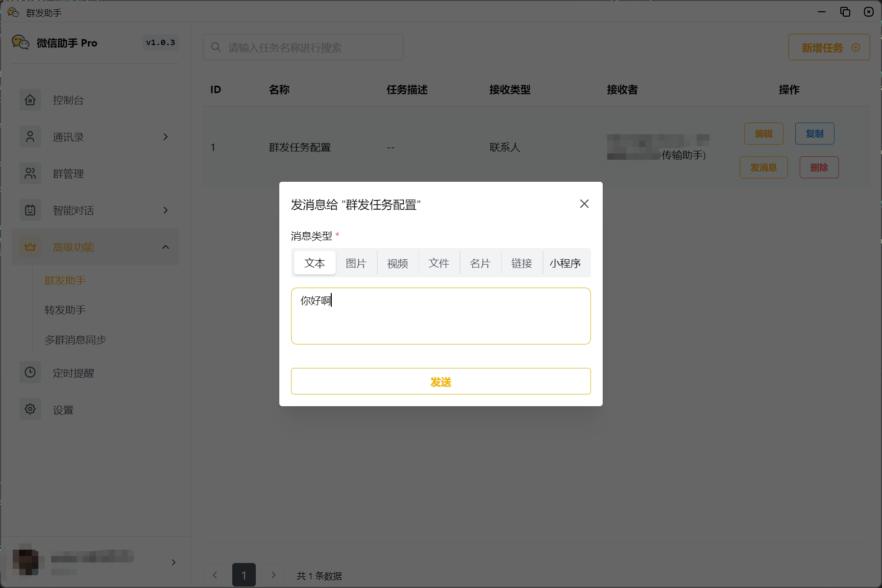The height and width of the screenshot is (588, 882).
Task: Open the 控制台 home panel
Action: click(30, 100)
